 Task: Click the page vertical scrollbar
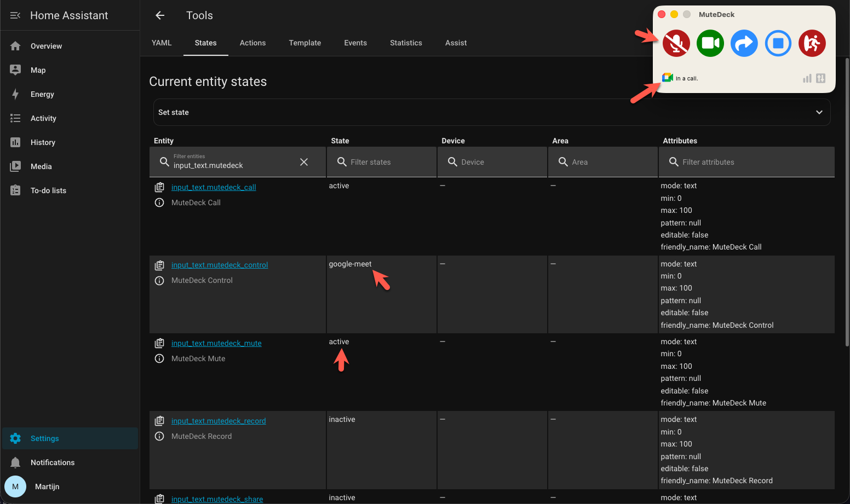tap(847, 202)
